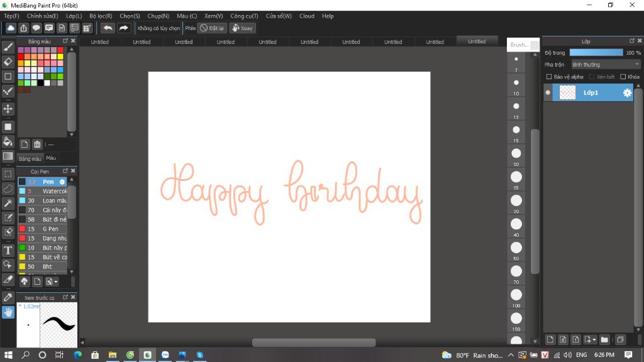Tick the Khóa lock checkbox
The height and width of the screenshot is (362, 644).
[x=623, y=77]
